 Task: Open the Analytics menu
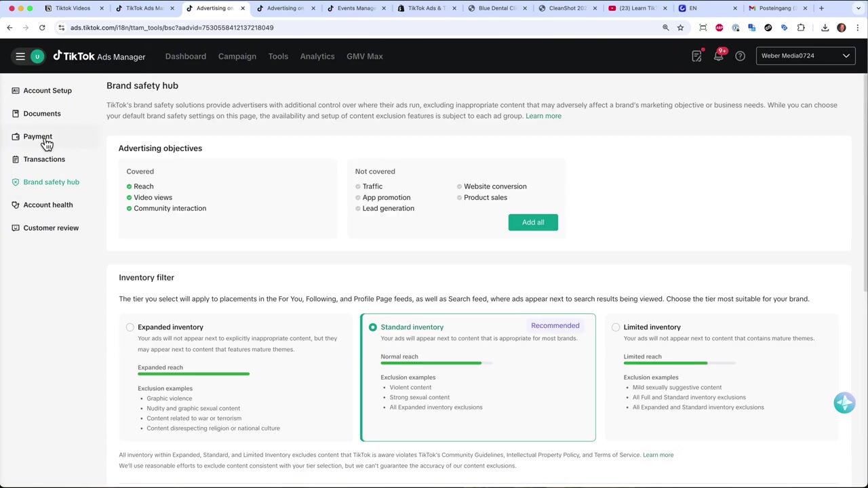click(x=317, y=56)
